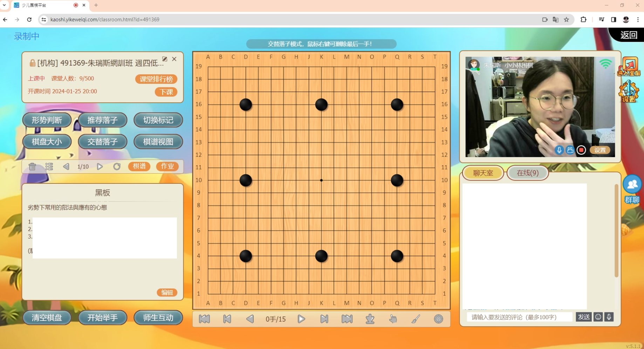644x349 pixels.
Task: Click the chat room scrollbar
Action: pos(616,230)
